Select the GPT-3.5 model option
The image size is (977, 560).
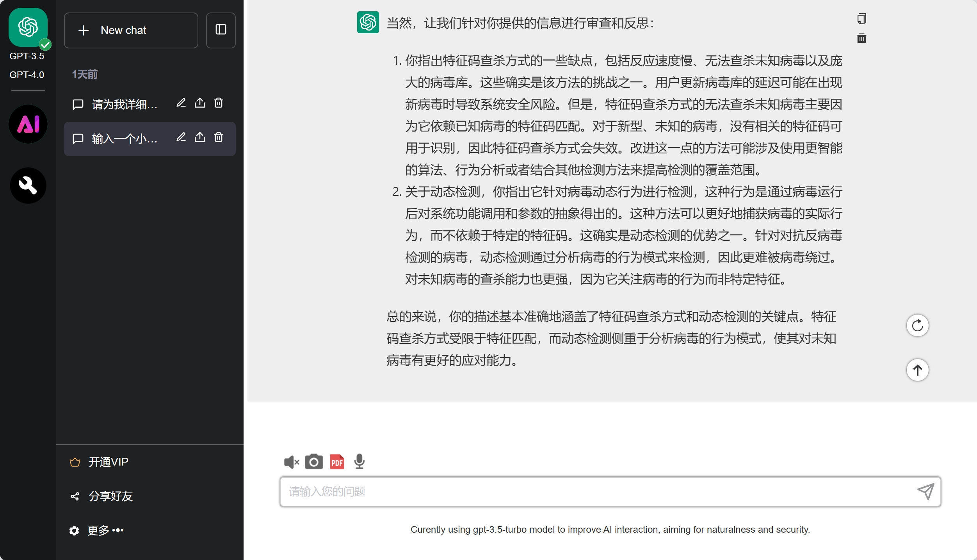(27, 56)
